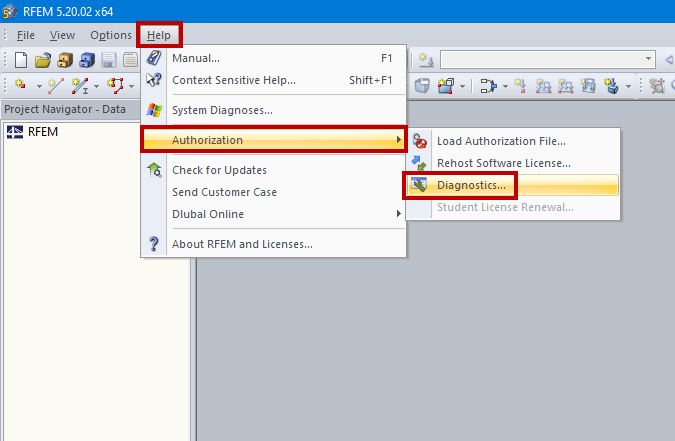
Task: Click the book icon beside Manual...
Action: (154, 58)
